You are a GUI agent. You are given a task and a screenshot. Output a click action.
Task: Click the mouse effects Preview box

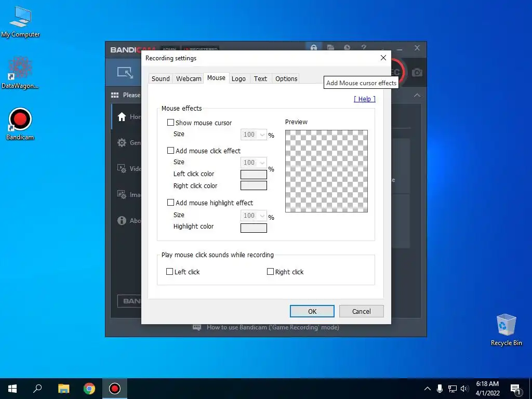click(x=326, y=171)
